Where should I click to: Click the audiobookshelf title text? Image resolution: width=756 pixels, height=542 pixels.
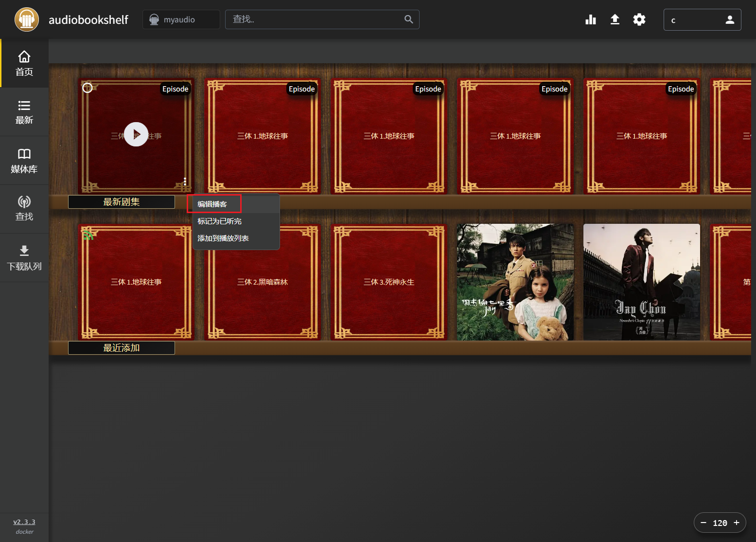click(x=88, y=19)
